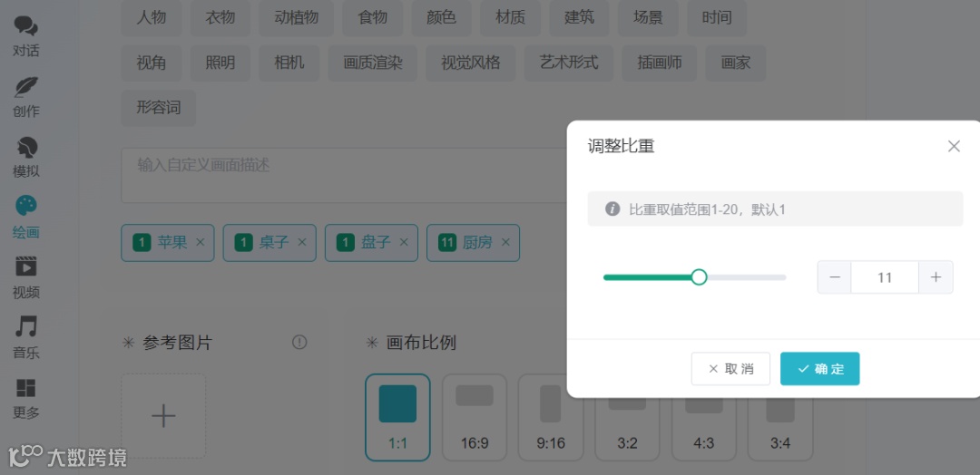Select the 1:1 canvas ratio
The width and height of the screenshot is (980, 475).
click(x=397, y=417)
